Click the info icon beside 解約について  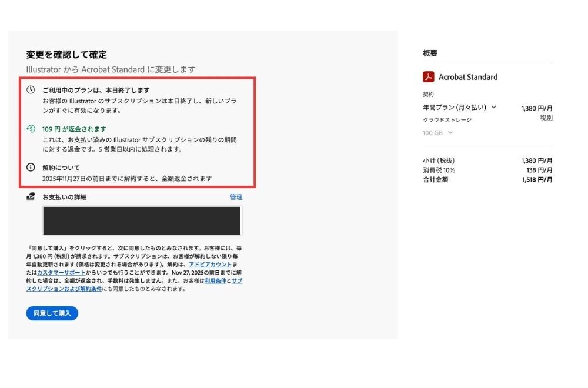tap(31, 167)
